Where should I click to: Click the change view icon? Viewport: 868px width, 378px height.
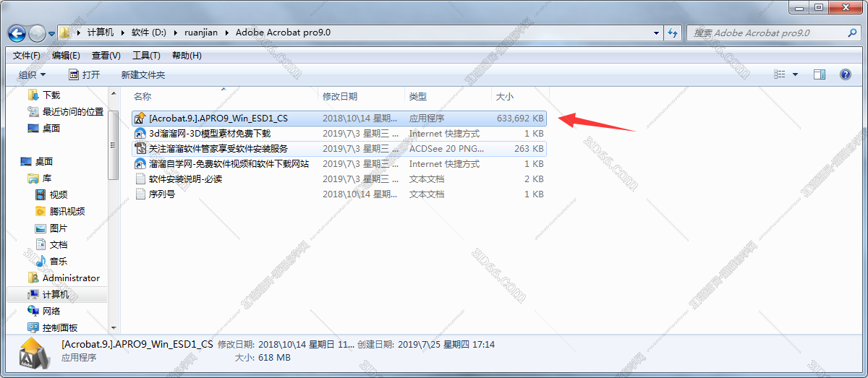[780, 74]
